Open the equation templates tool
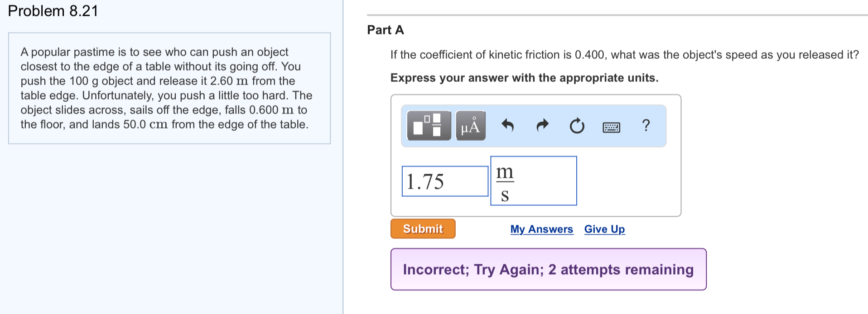Screen dimensions: 868x314 click(428, 126)
